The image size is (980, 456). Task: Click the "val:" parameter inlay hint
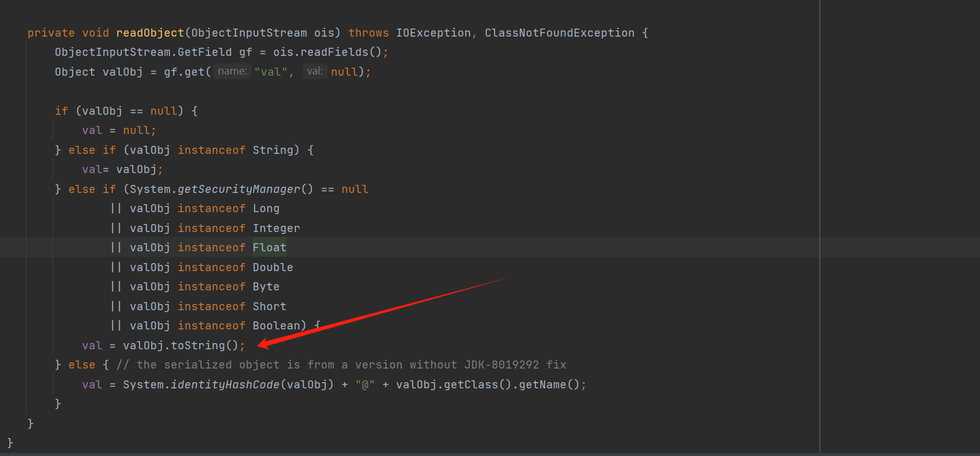pyautogui.click(x=315, y=71)
